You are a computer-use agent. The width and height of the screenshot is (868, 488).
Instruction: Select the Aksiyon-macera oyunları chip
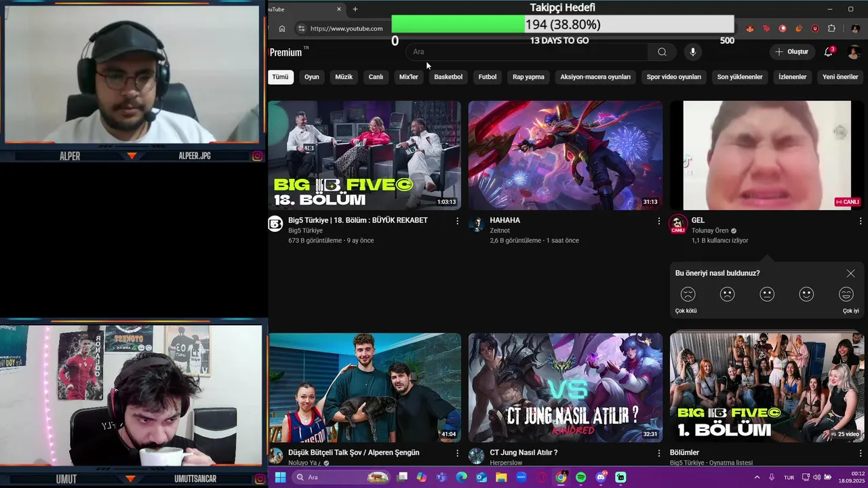click(595, 77)
